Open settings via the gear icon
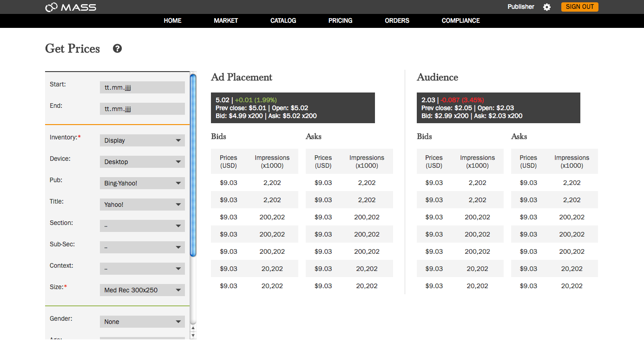The height and width of the screenshot is (357, 644). [x=547, y=7]
